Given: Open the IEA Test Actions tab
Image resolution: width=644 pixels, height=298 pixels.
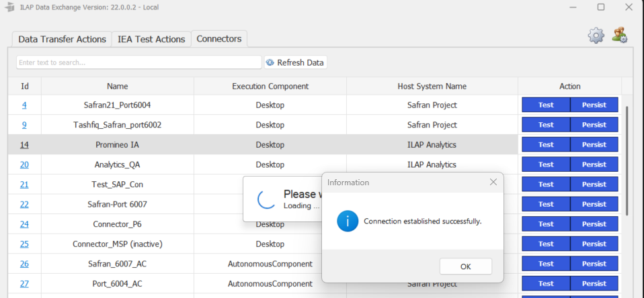Looking at the screenshot, I should pyautogui.click(x=151, y=39).
